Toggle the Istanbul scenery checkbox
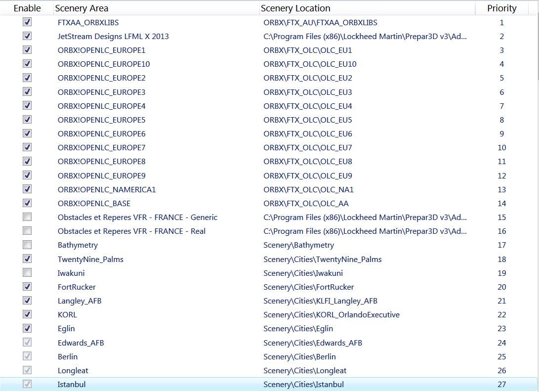This screenshot has height=392, width=539. [27, 384]
